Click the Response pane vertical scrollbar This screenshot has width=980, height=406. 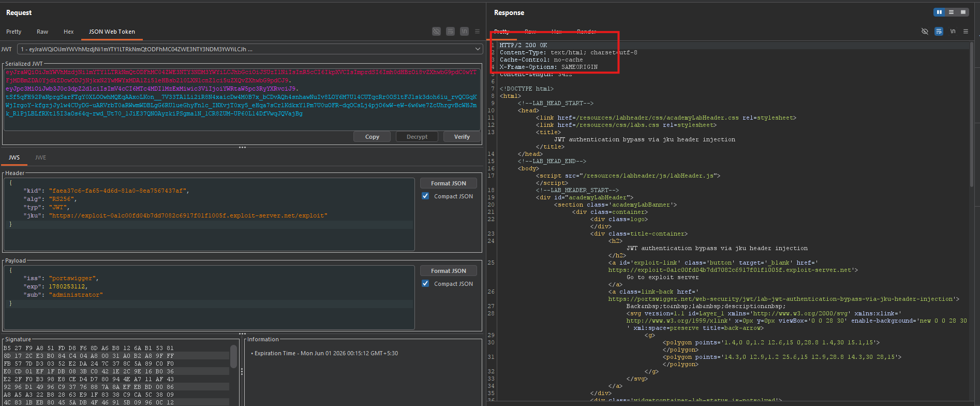(x=972, y=114)
